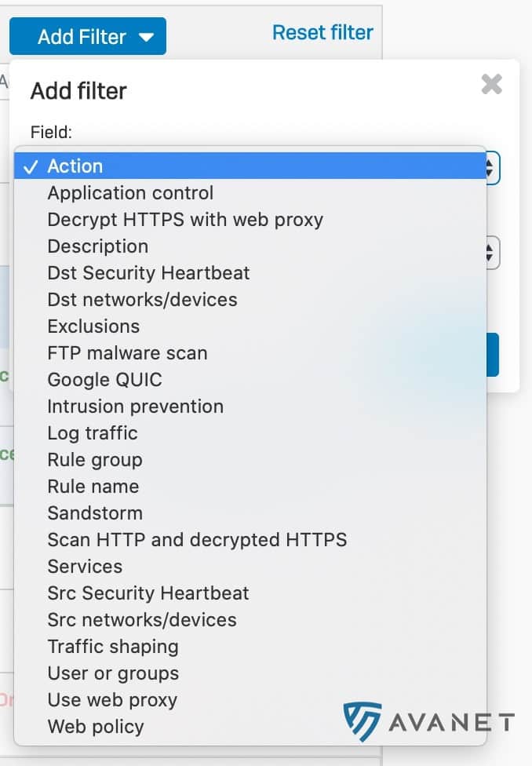Select Exclusions from the dropdown
This screenshot has height=766, width=532.
pyautogui.click(x=93, y=326)
